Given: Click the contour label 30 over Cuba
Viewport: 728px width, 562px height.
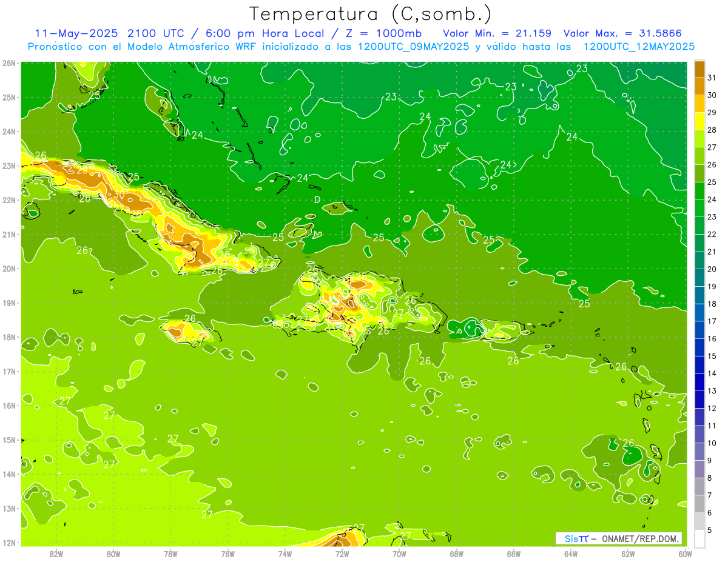Looking at the screenshot, I should [119, 194].
